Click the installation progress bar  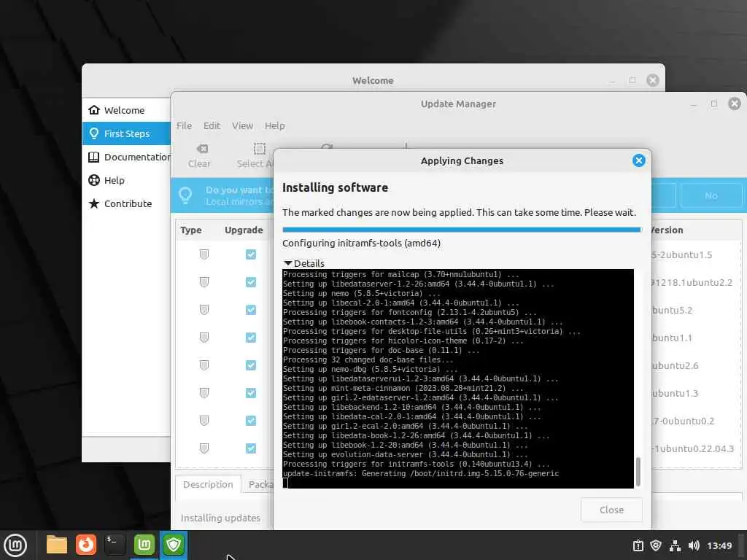(x=462, y=230)
